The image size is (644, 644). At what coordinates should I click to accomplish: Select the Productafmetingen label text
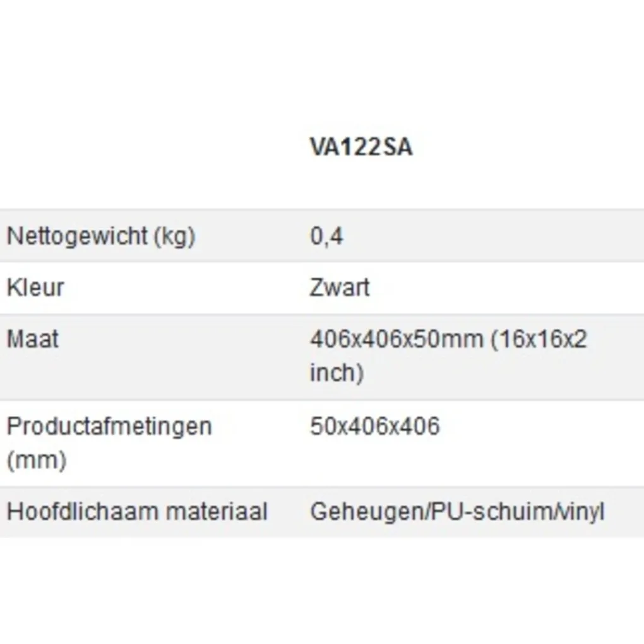click(x=109, y=426)
